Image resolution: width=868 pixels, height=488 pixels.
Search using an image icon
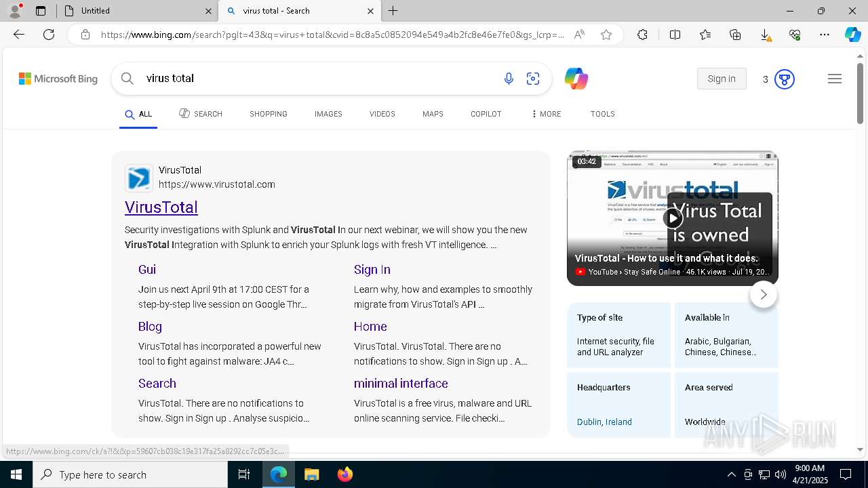click(533, 79)
